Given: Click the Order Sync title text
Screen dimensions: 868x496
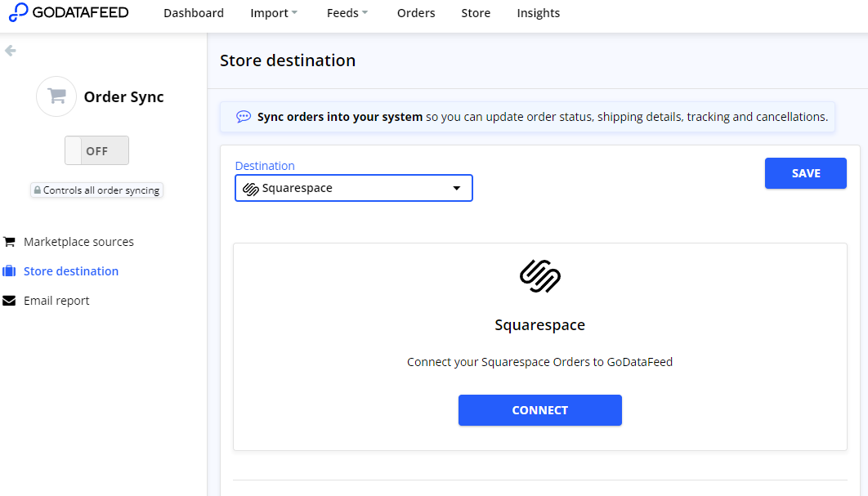Looking at the screenshot, I should 123,97.
